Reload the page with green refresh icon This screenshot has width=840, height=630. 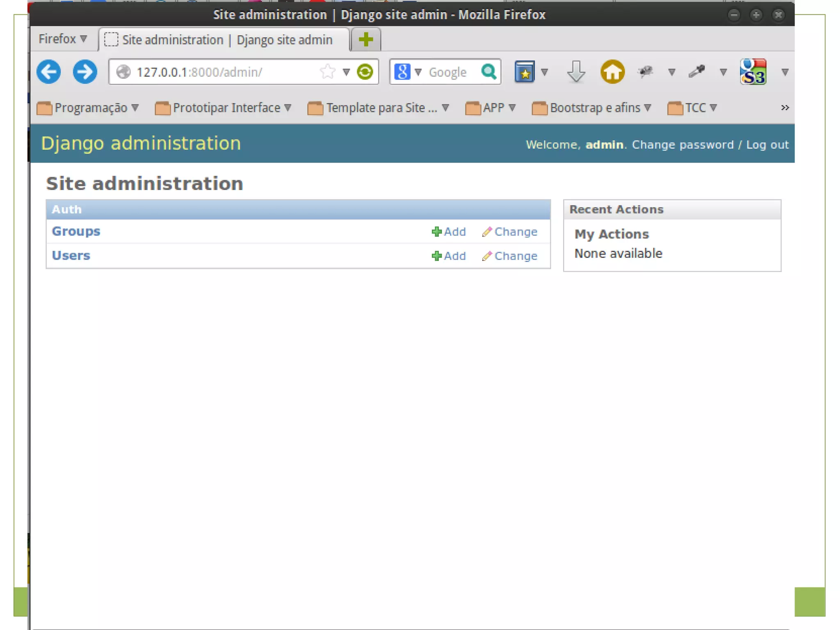tap(365, 72)
